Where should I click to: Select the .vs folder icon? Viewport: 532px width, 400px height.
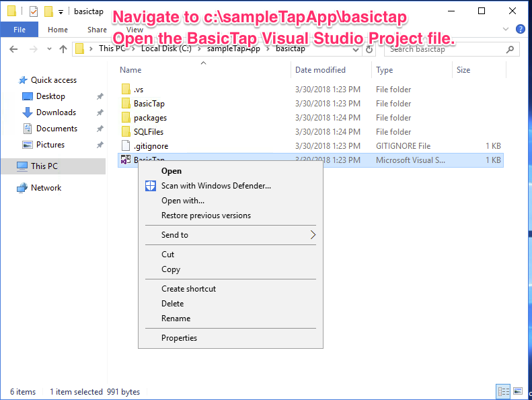point(126,89)
